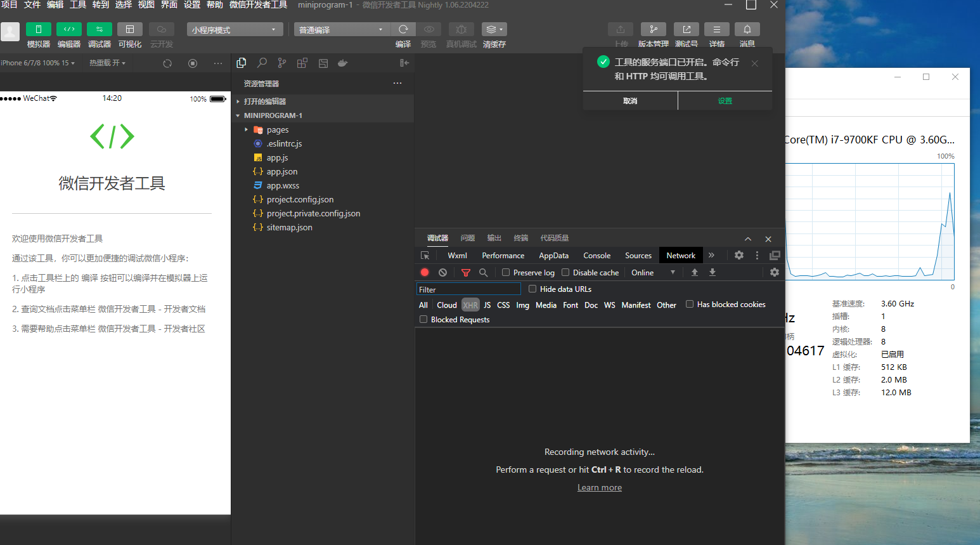The image size is (980, 545).
Task: Open the app.json file
Action: point(282,171)
